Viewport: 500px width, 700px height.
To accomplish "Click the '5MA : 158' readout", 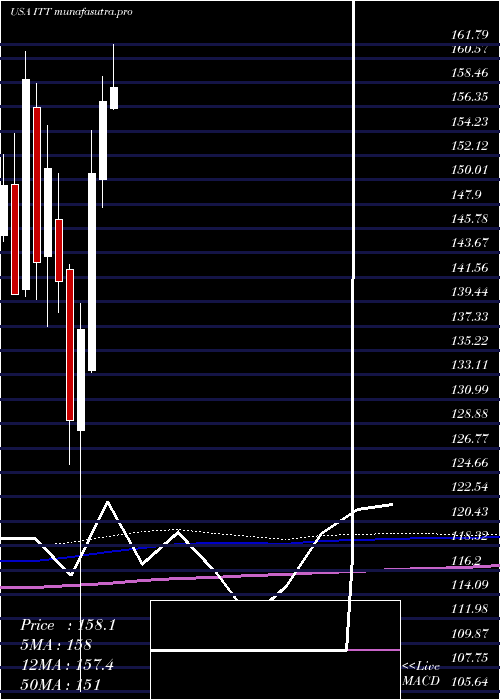I will coord(56,645).
